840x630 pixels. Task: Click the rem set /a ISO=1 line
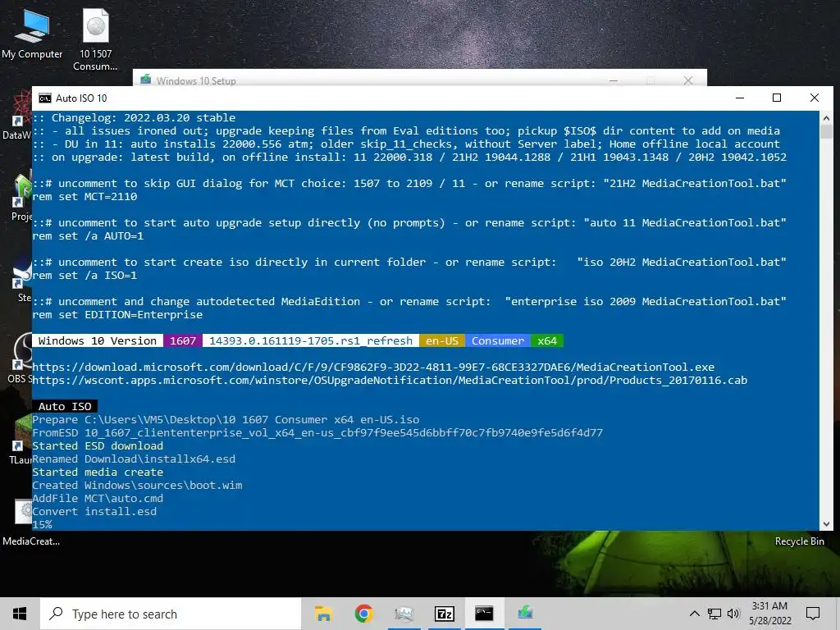point(84,276)
